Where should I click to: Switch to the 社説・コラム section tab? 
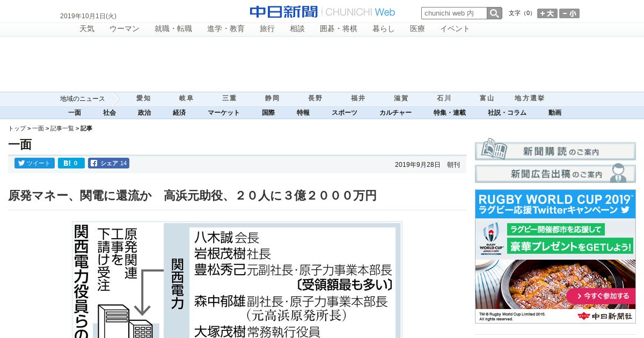click(x=507, y=113)
